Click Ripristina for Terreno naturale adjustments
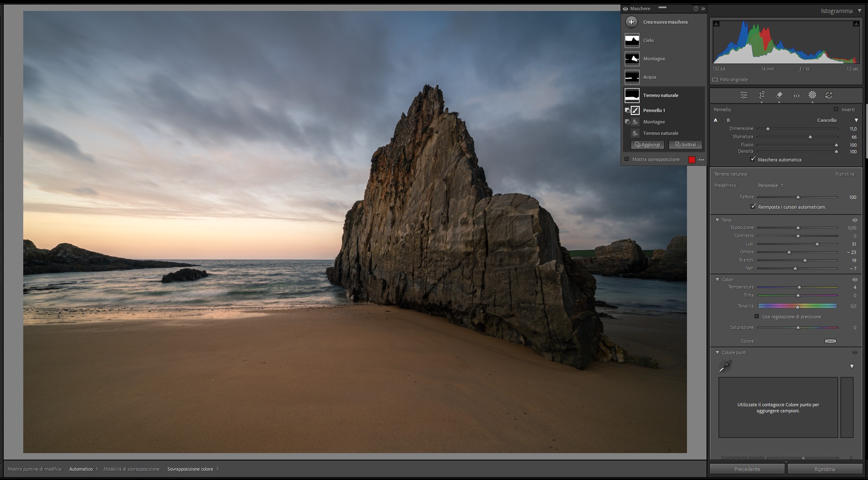Image resolution: width=868 pixels, height=480 pixels. click(844, 174)
